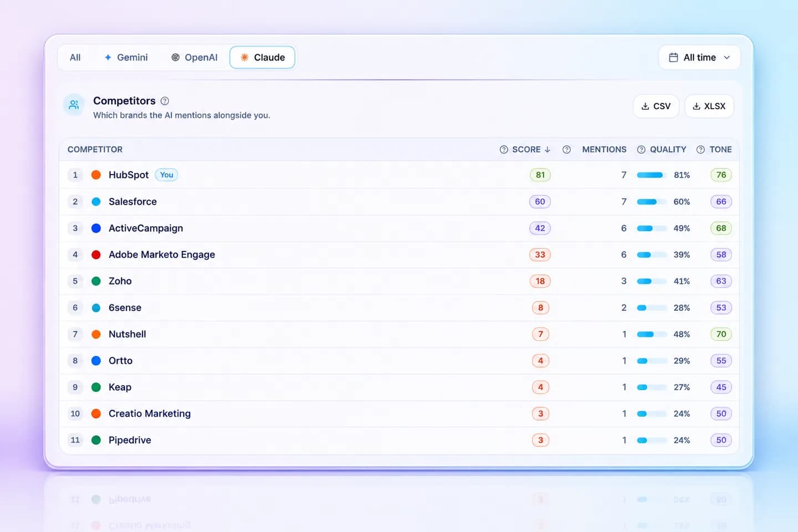Click Keap's tone badge 45
Screen dimensions: 798x532
721,387
